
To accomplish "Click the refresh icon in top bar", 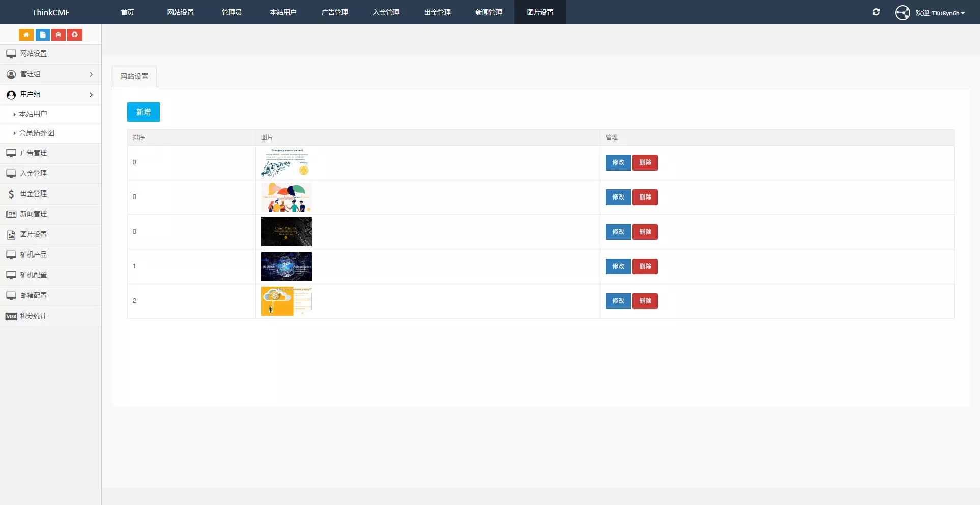I will [x=876, y=12].
